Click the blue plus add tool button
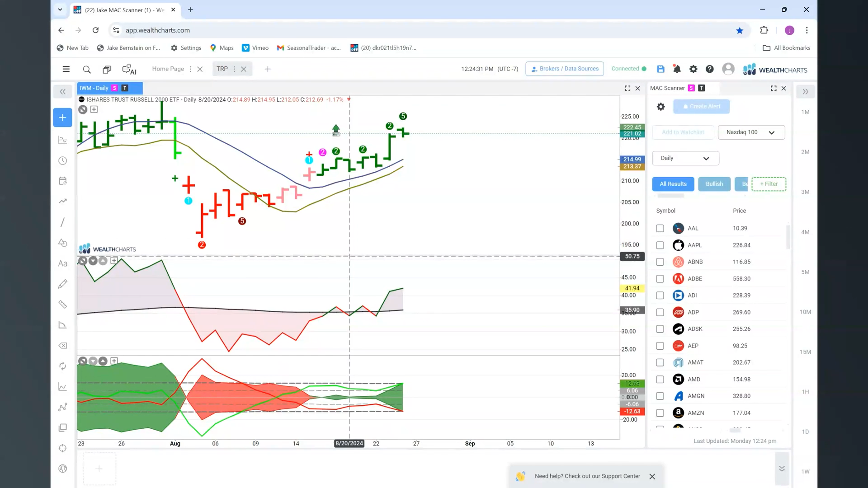The height and width of the screenshot is (488, 868). 62,117
